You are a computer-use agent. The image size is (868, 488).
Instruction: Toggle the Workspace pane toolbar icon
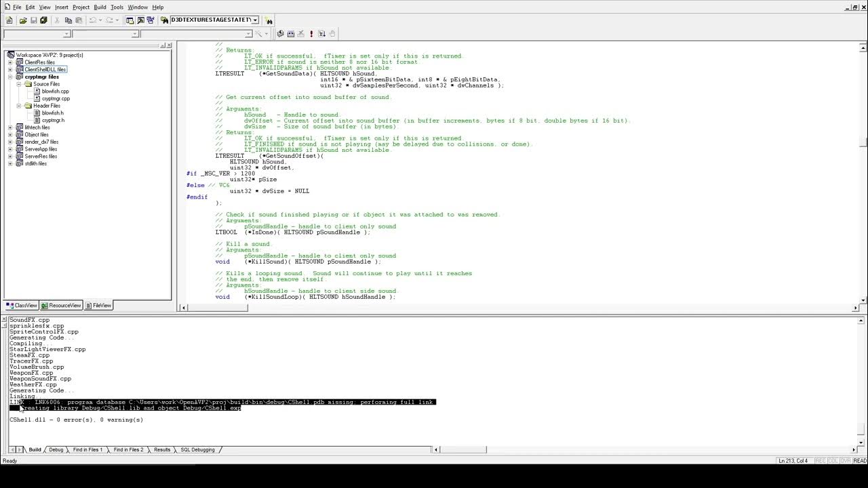pos(130,20)
